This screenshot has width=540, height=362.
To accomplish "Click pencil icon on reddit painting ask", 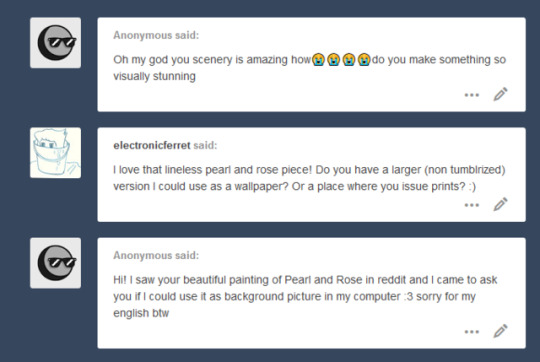I will [500, 331].
